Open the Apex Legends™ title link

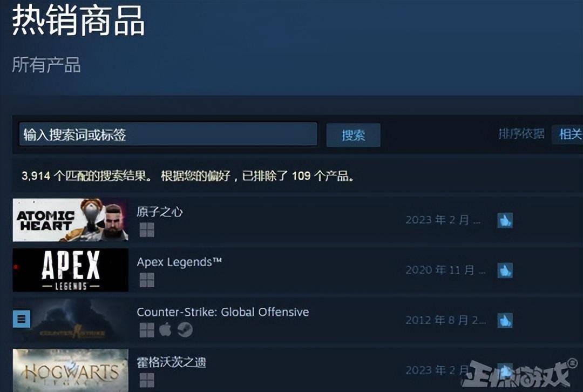click(x=179, y=262)
